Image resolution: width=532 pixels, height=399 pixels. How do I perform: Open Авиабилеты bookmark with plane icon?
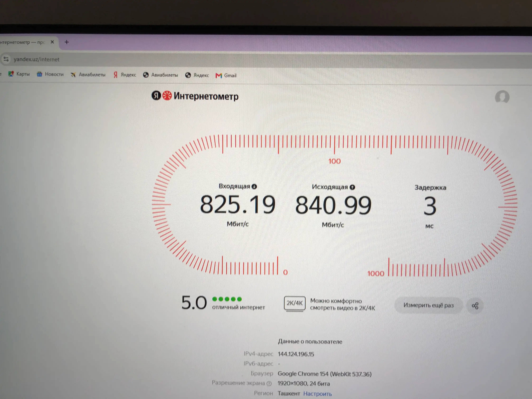click(x=88, y=75)
